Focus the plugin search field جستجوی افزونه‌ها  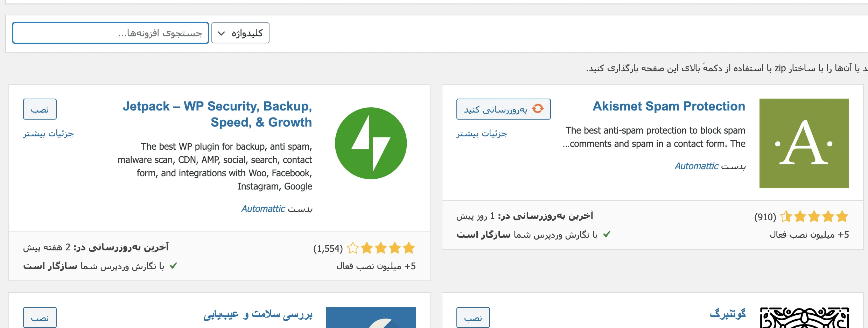(111, 33)
